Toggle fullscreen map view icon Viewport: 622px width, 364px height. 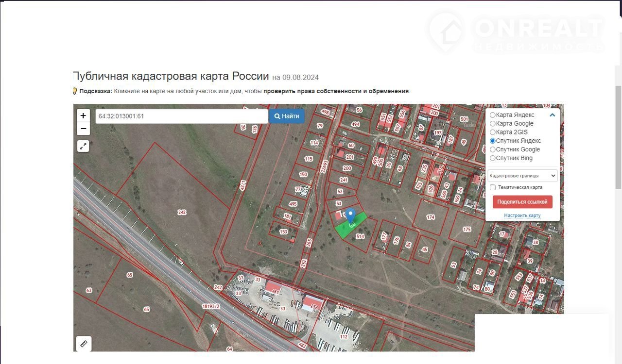[x=83, y=146]
